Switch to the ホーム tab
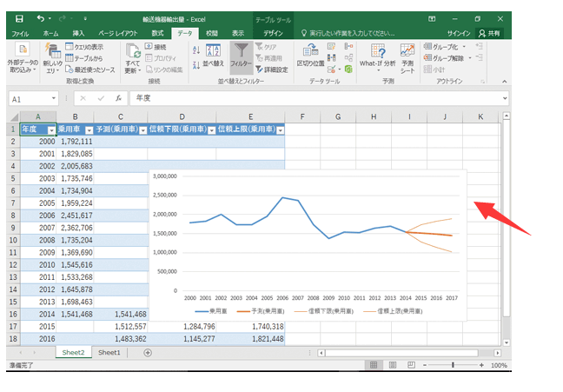Screen dimensions: 563x392 click(x=50, y=33)
